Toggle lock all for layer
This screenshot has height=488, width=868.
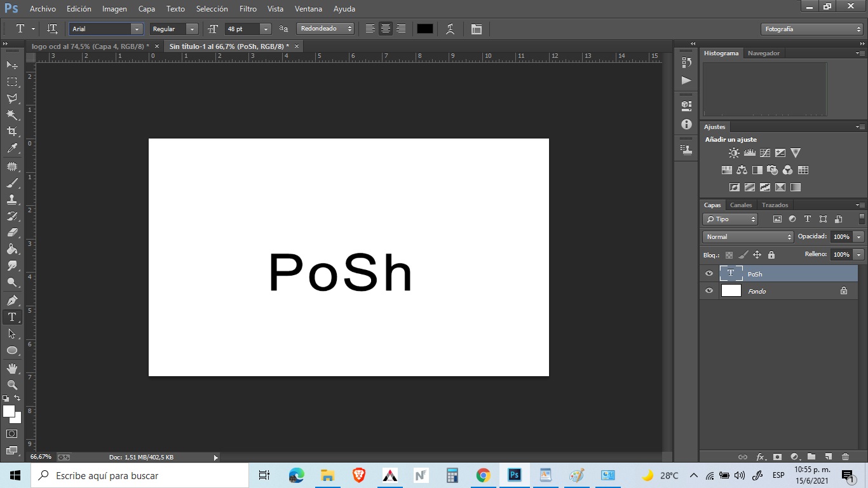pos(771,255)
